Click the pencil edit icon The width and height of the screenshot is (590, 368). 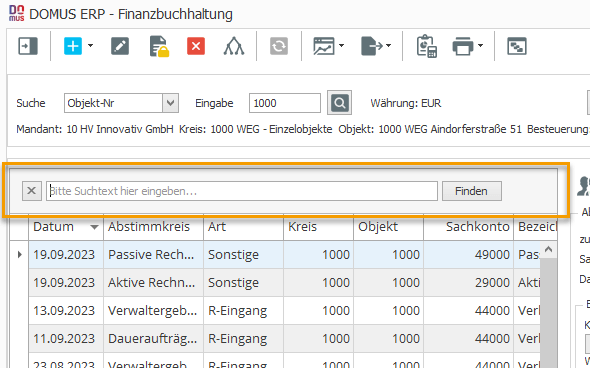pos(120,46)
